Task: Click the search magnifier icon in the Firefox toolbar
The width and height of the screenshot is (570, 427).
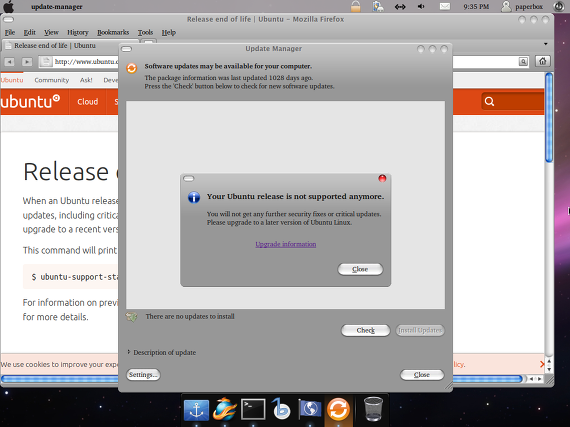Action: [523, 62]
